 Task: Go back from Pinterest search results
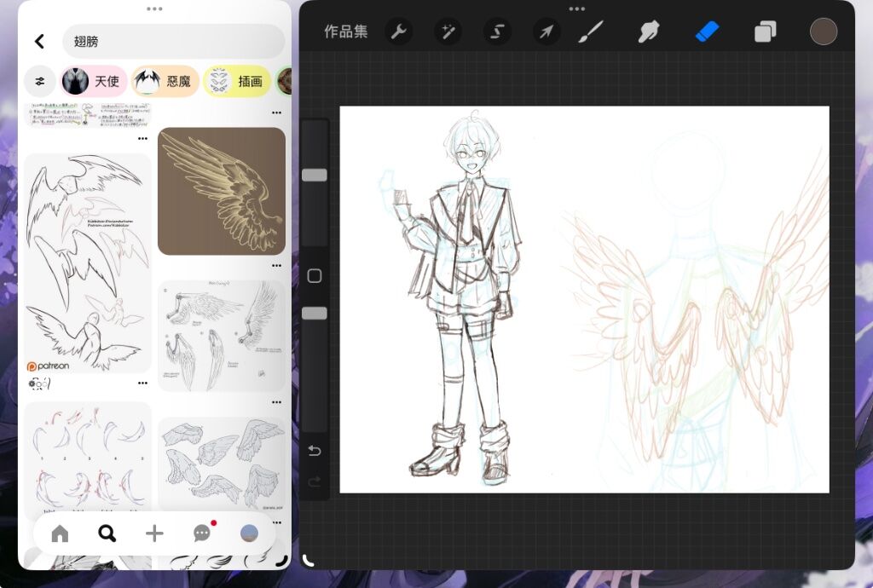39,42
